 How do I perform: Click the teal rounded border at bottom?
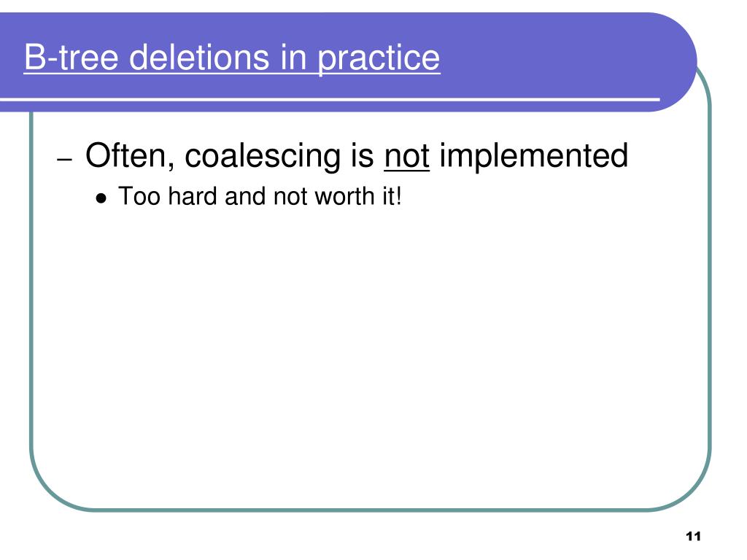point(370,510)
